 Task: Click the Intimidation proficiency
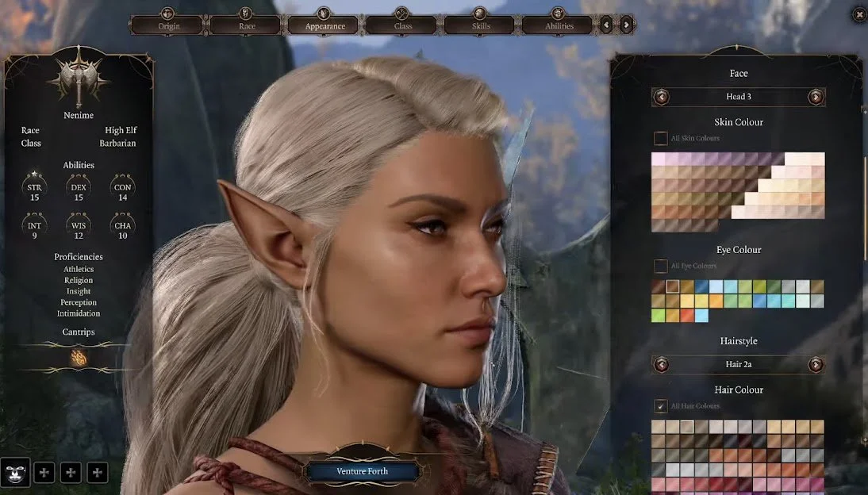[79, 313]
